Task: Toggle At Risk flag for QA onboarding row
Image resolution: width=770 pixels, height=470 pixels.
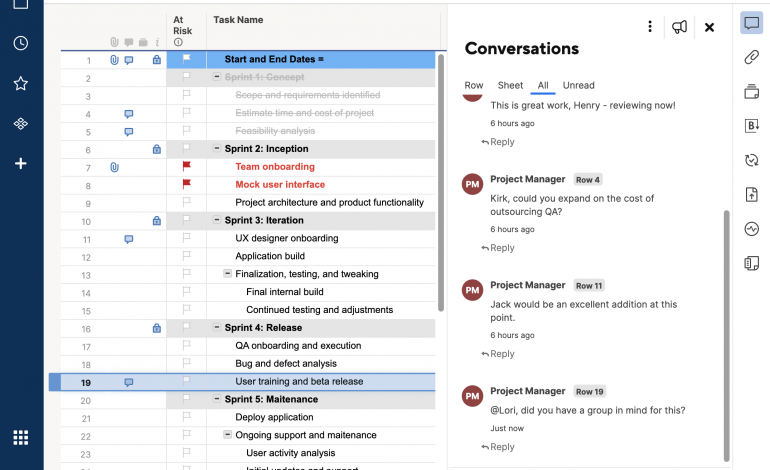Action: (x=186, y=345)
